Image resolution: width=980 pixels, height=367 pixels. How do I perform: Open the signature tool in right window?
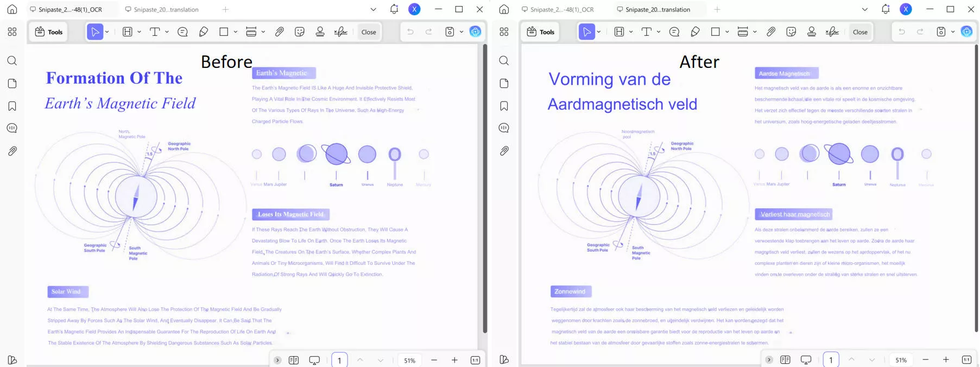pos(832,32)
